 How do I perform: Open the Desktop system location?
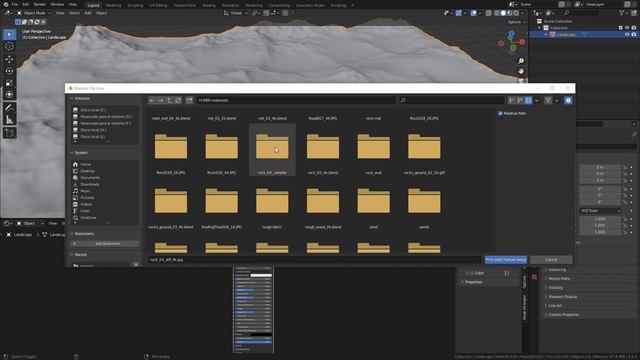tap(87, 171)
